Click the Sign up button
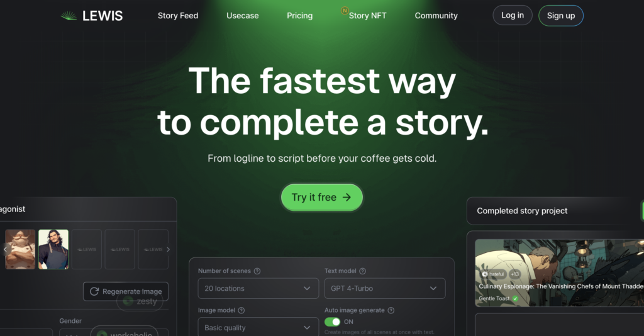The width and height of the screenshot is (644, 336). point(560,16)
